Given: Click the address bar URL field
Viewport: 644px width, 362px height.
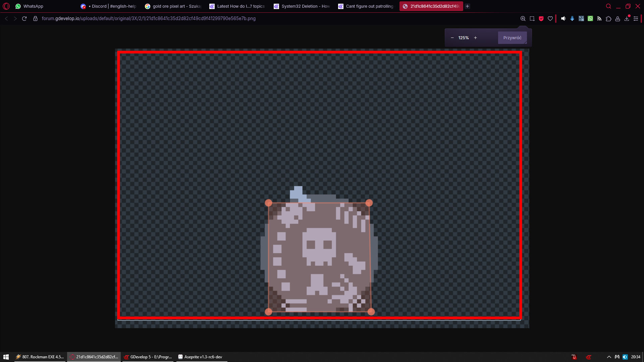Looking at the screenshot, I should (x=149, y=18).
